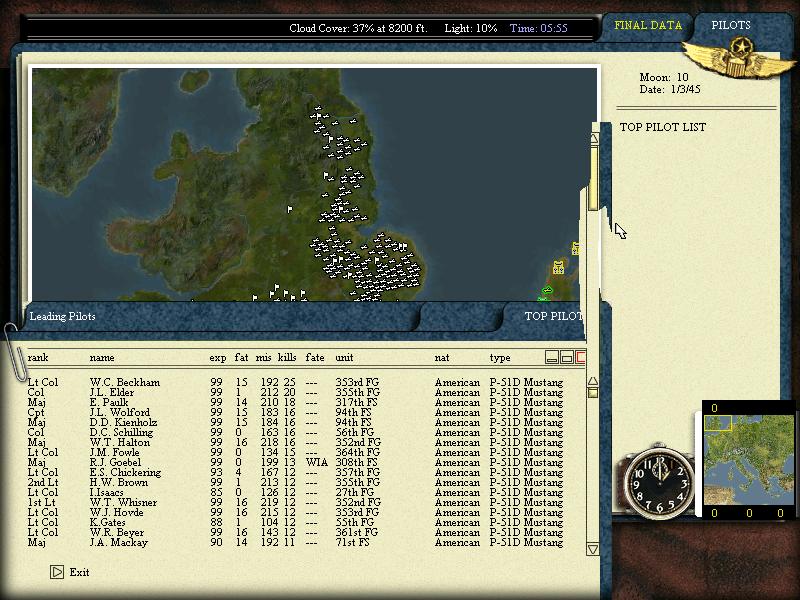The image size is (800, 600).
Task: Click the gold pilot wings badge
Action: tap(739, 58)
